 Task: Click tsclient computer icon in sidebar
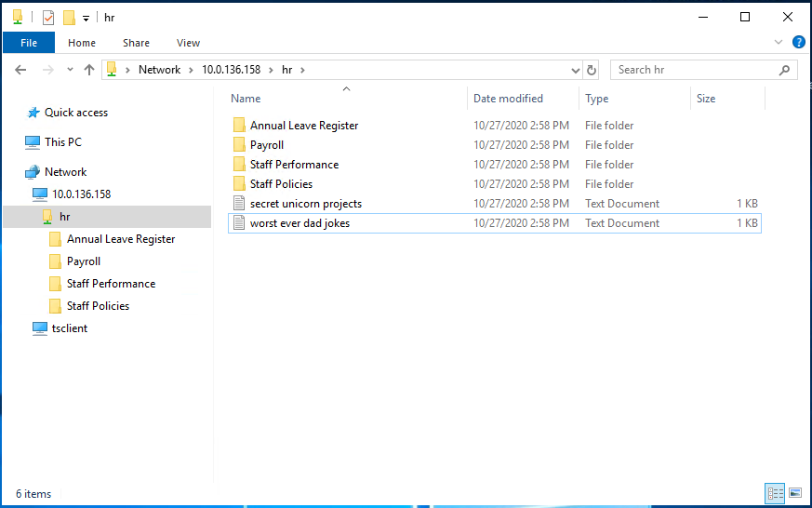click(40, 328)
